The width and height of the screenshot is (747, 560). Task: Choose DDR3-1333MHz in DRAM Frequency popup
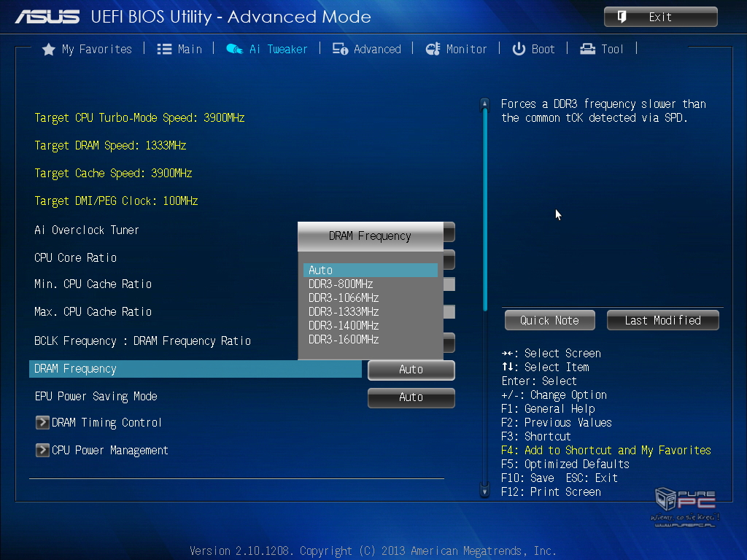point(344,311)
